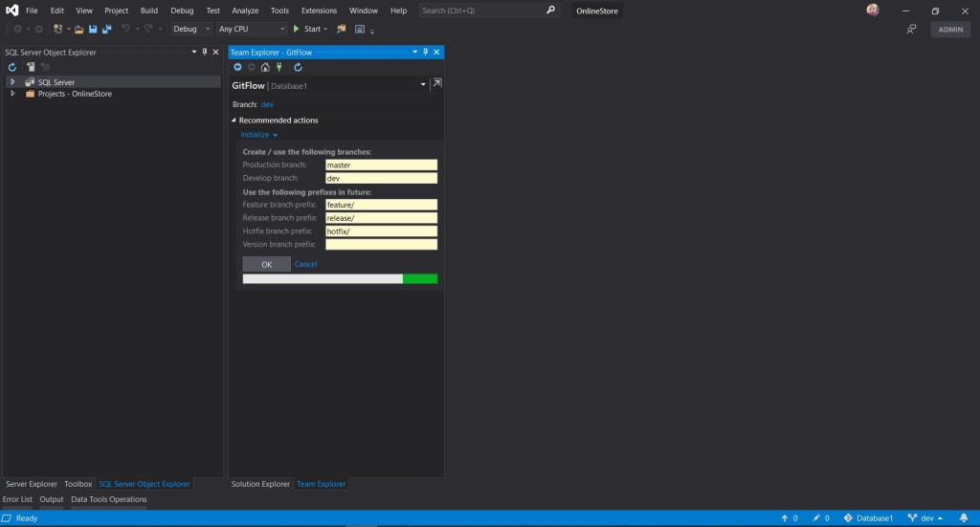
Task: Expand the SQL Server tree node
Action: (12, 82)
